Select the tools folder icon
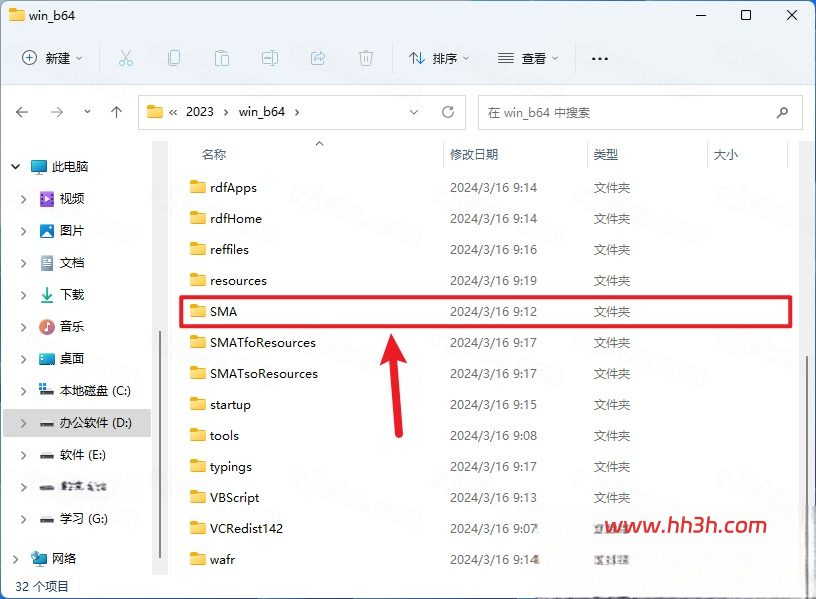The height and width of the screenshot is (599, 816). point(198,435)
